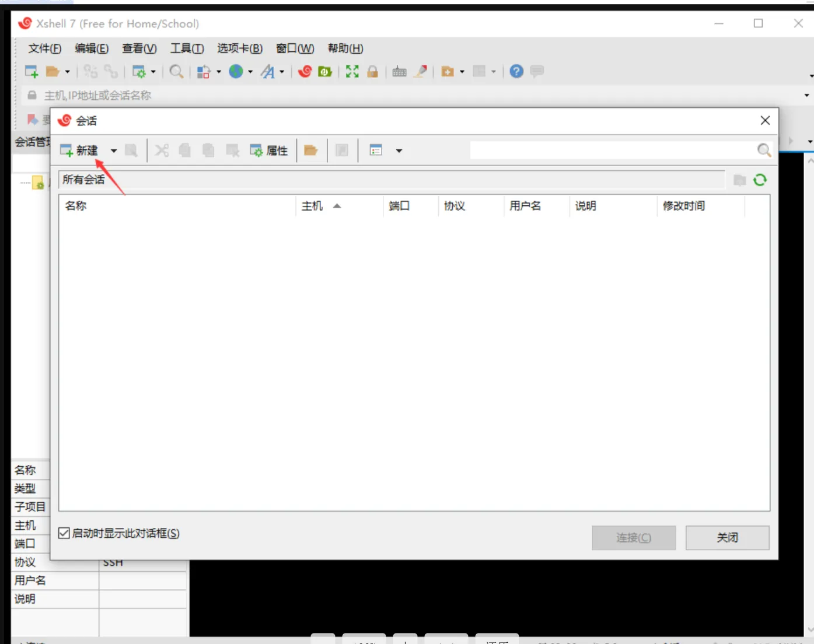Expand the view mode drop-down arrow in Sessions dialog
This screenshot has height=644, width=814.
pyautogui.click(x=399, y=151)
